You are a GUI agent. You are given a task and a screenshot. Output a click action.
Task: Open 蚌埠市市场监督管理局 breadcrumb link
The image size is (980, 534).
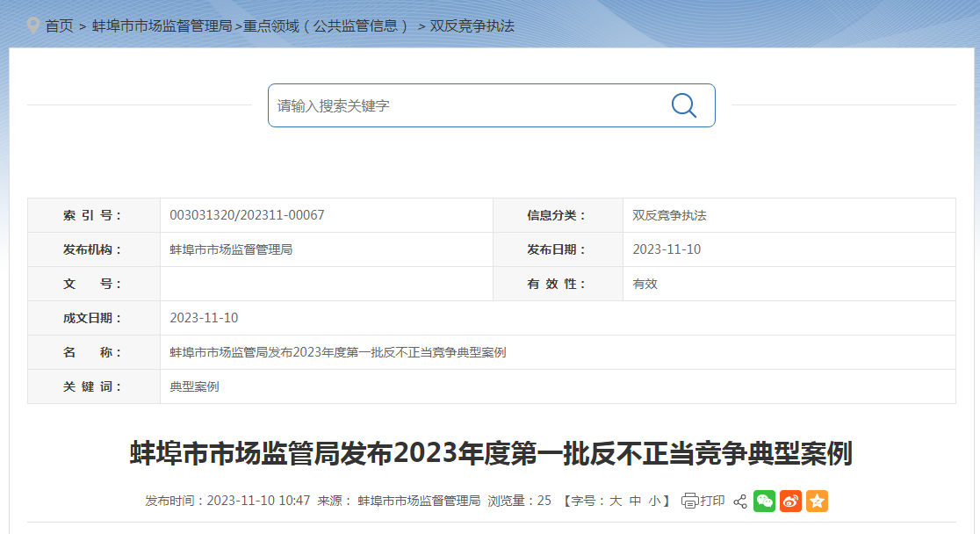[162, 26]
